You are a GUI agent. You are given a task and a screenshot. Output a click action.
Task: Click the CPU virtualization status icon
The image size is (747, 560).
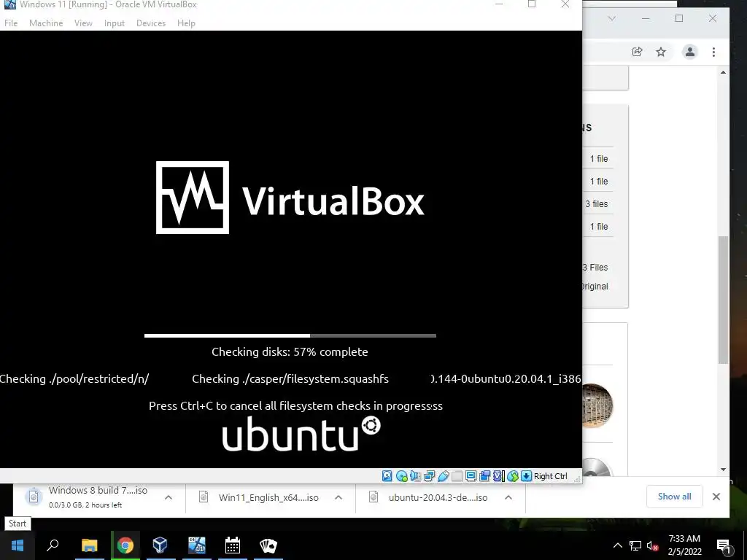pyautogui.click(x=499, y=475)
